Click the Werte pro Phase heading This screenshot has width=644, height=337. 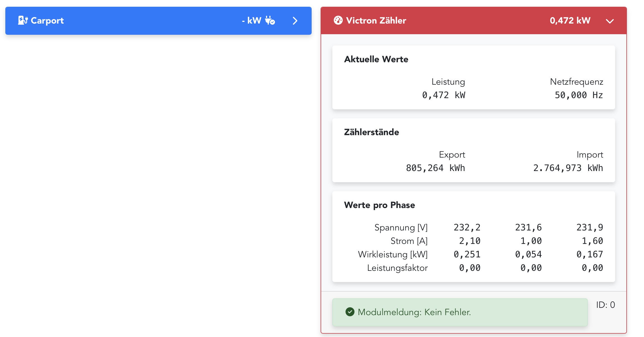point(379,205)
